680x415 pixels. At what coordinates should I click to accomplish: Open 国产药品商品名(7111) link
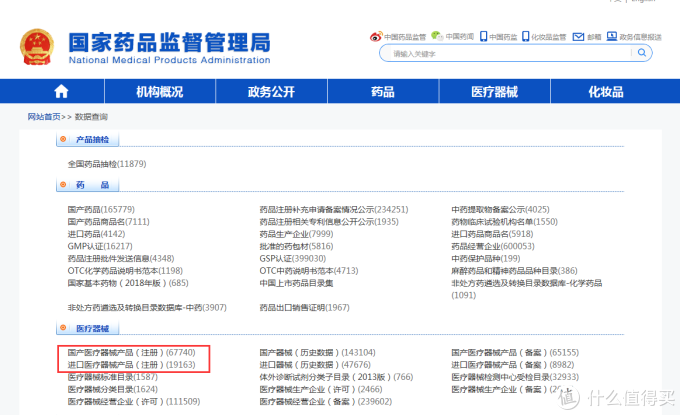click(108, 222)
